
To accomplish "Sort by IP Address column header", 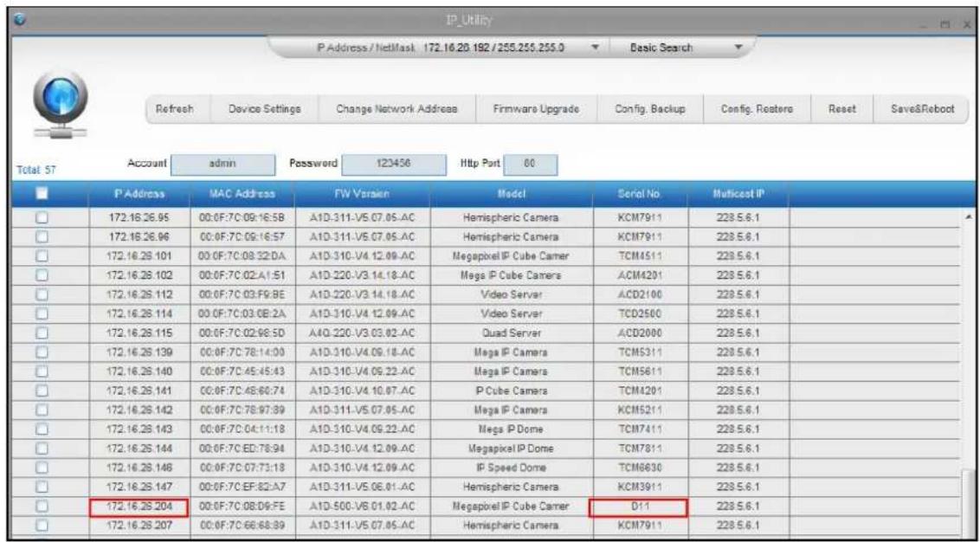I will 139,194.
